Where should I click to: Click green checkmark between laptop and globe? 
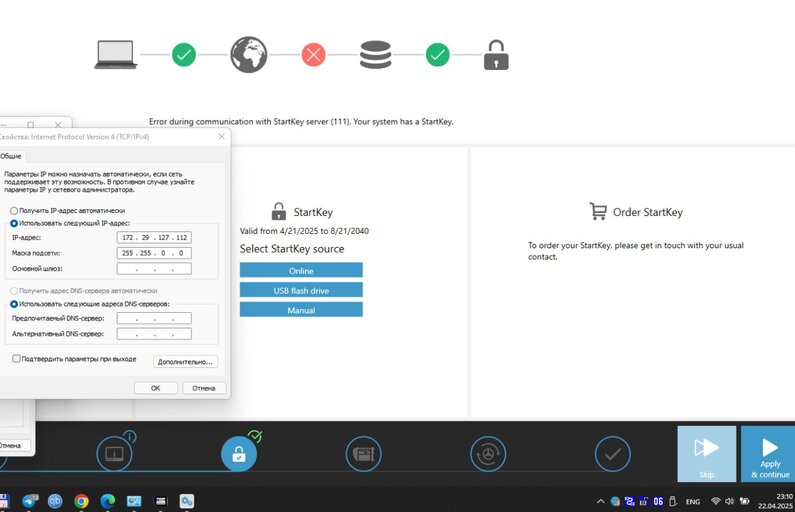pos(184,54)
